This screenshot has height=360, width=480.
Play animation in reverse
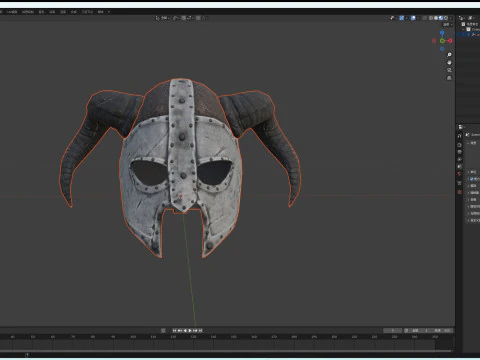point(185,330)
